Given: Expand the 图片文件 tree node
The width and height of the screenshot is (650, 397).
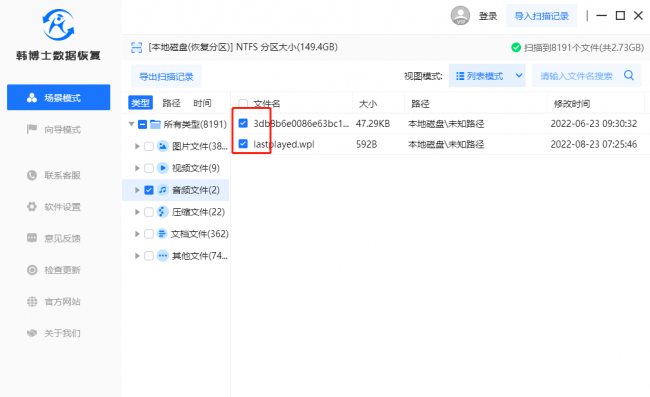Looking at the screenshot, I should coord(137,146).
